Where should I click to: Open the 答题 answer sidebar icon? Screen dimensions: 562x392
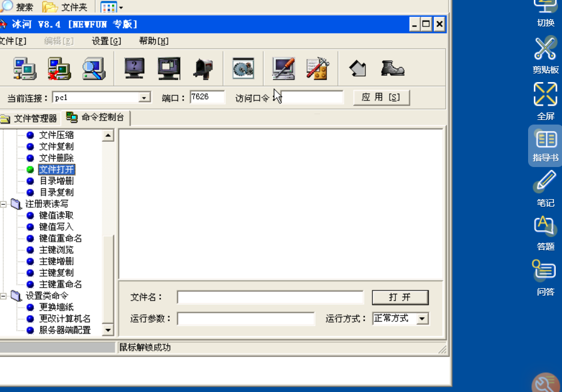tap(545, 233)
